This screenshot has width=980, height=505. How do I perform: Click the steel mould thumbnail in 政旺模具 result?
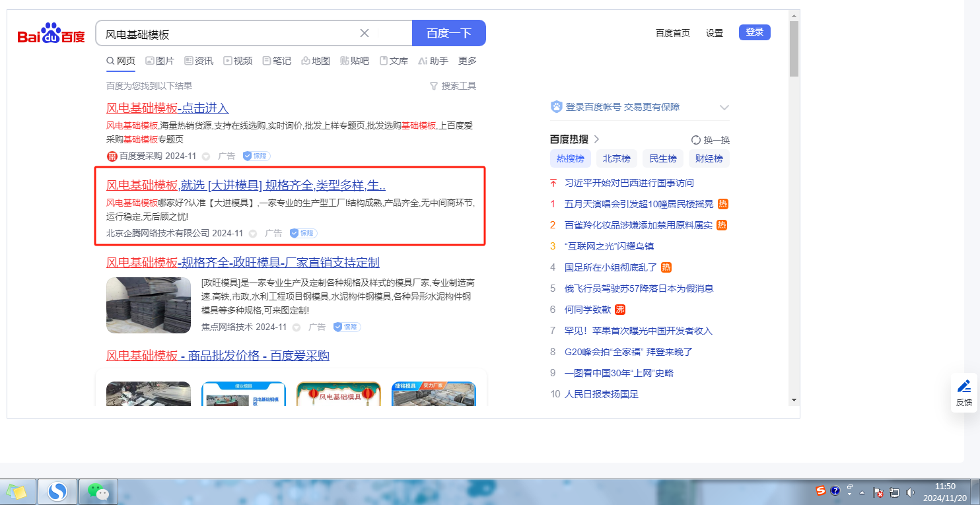click(149, 305)
